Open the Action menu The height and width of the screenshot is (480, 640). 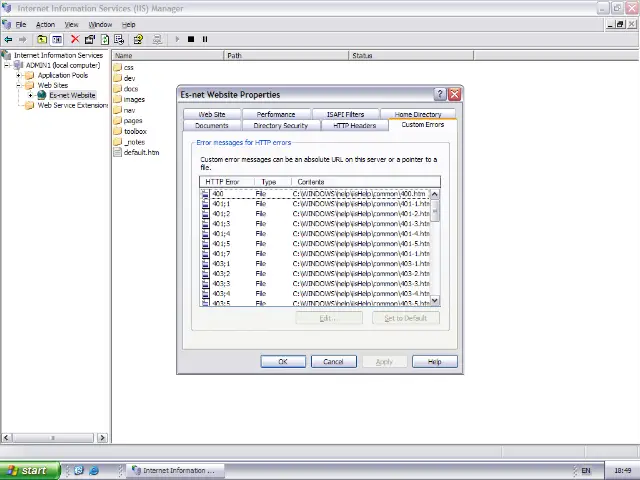tap(45, 24)
